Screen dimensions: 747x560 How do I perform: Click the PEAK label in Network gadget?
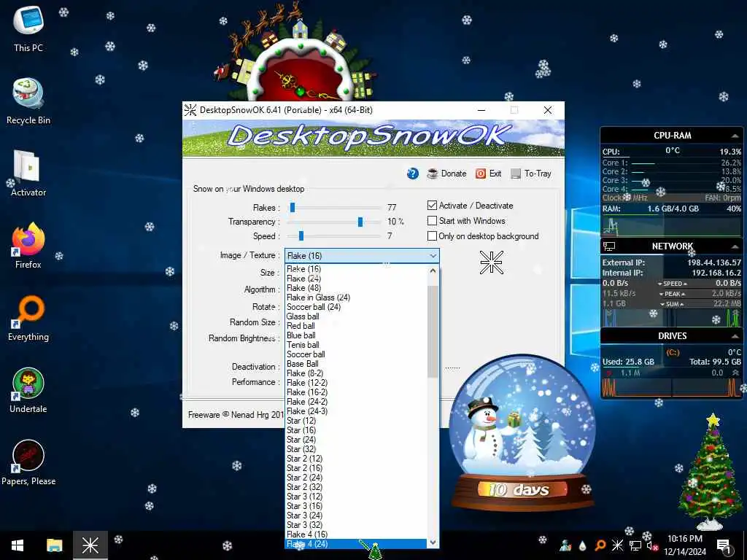(x=672, y=294)
